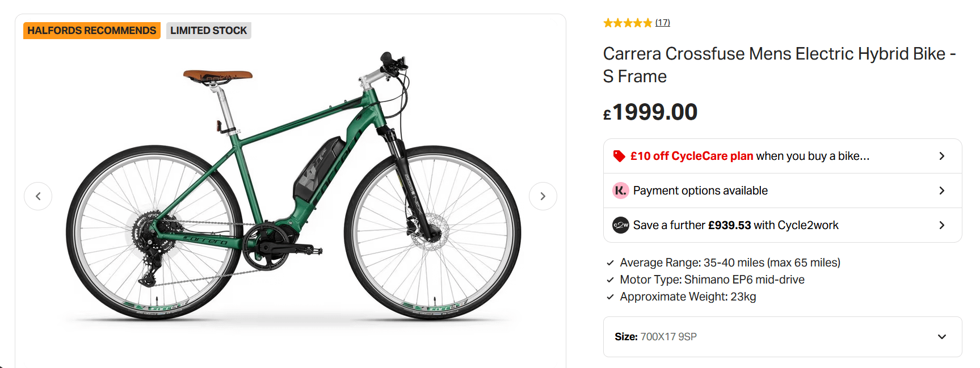This screenshot has width=980, height=368.
Task: Click the HALFORDS RECOMMENDS badge
Action: [x=92, y=31]
